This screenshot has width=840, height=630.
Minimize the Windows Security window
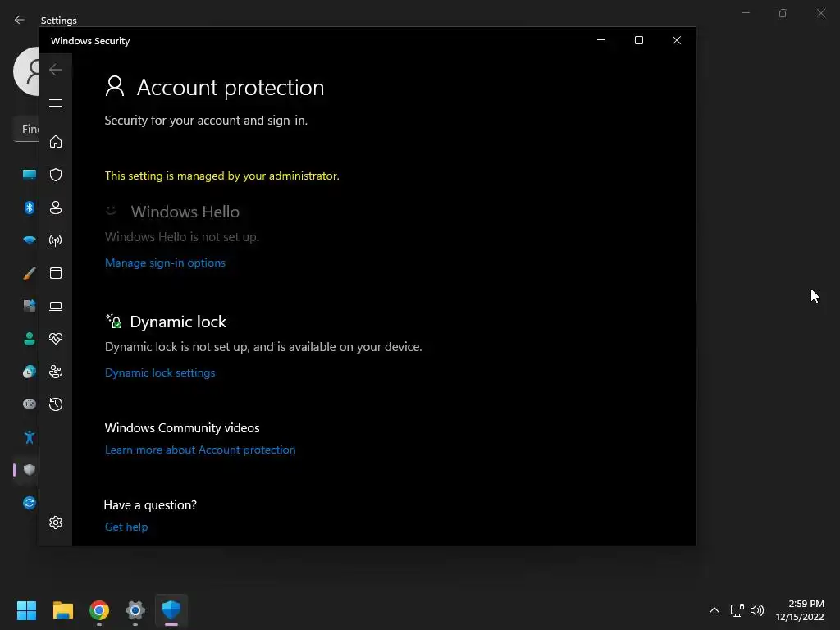(x=601, y=40)
